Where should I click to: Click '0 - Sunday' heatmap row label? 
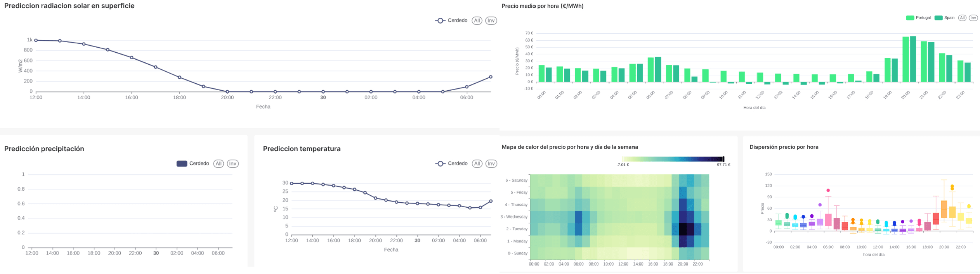click(518, 253)
